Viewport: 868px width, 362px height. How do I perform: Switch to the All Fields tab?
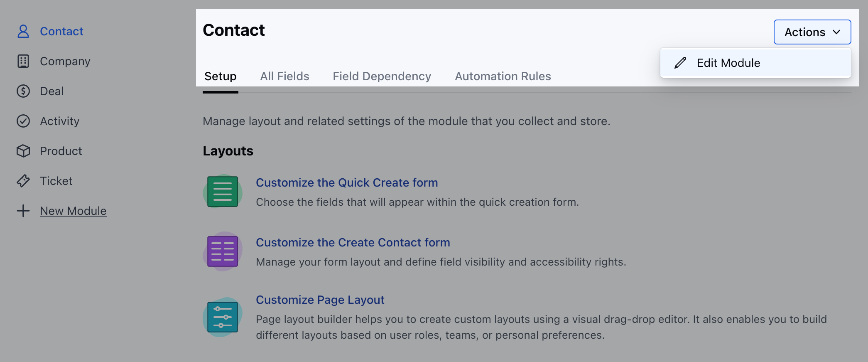pyautogui.click(x=285, y=76)
